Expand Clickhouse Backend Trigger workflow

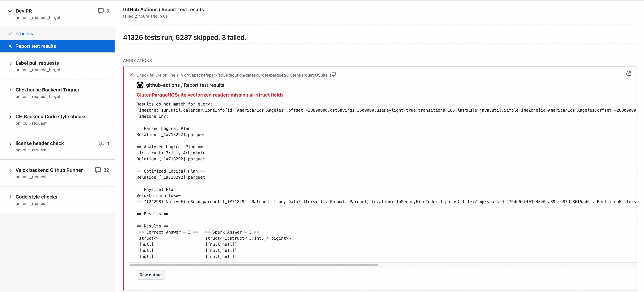click(x=10, y=90)
